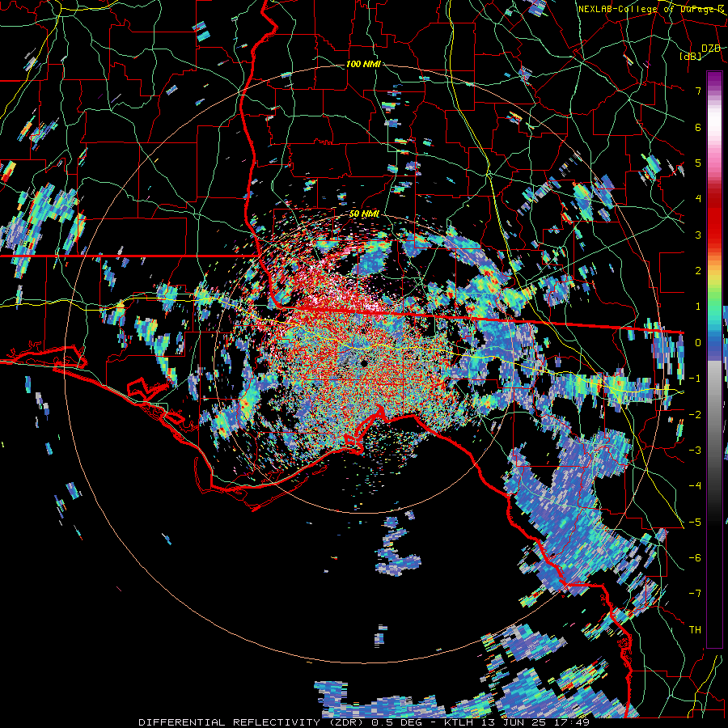
Task: Click the -3 value on the color scale
Action: coord(695,451)
